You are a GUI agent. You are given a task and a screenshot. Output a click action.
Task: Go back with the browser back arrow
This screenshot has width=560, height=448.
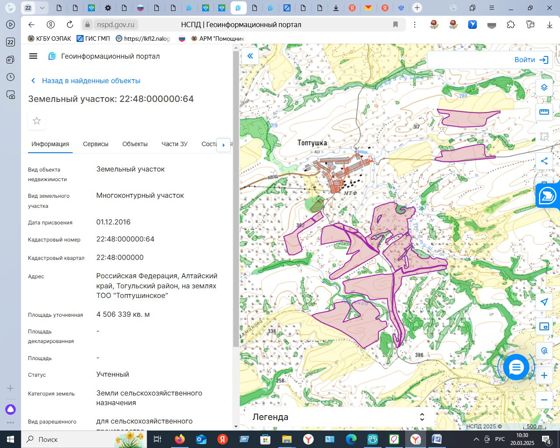point(31,24)
